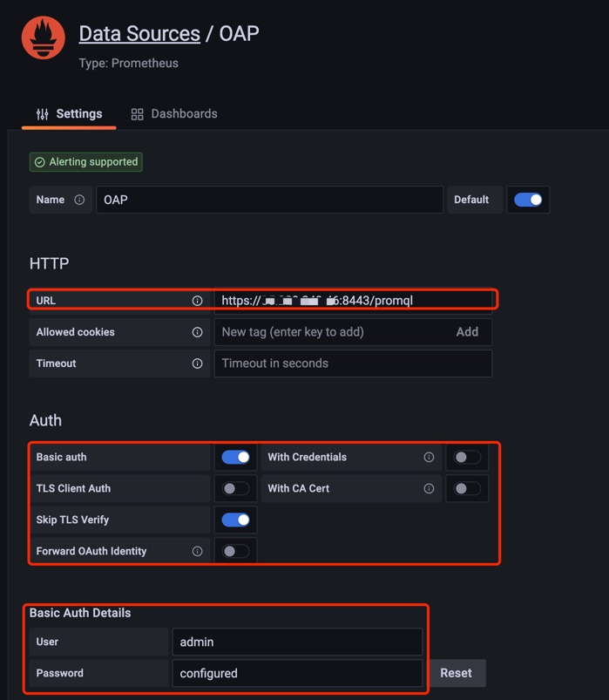
Task: Focus the Timeout in seconds field
Action: click(x=353, y=364)
